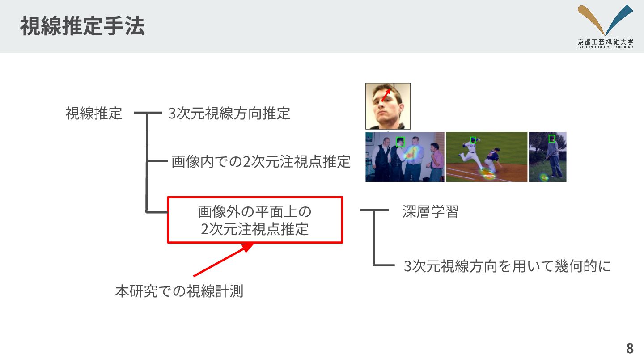Select the slide title 視線推定手法

point(83,27)
